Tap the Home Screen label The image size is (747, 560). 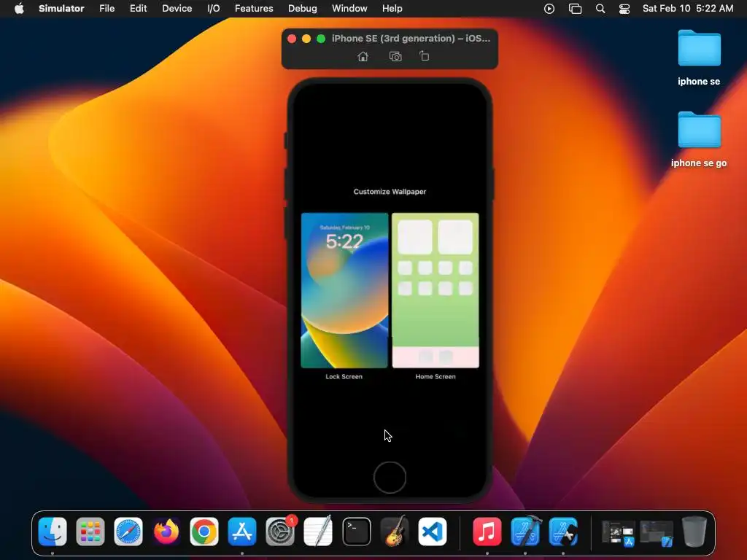point(436,377)
